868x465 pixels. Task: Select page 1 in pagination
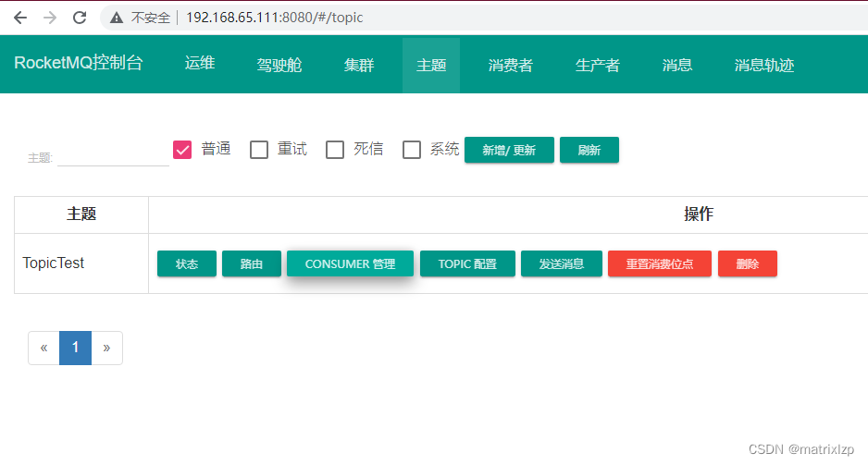[75, 348]
